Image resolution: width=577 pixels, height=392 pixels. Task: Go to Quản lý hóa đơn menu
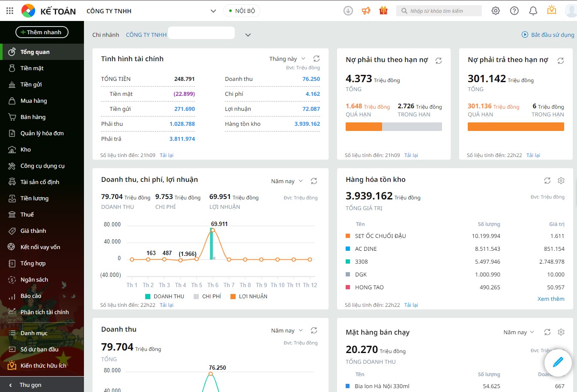pos(42,133)
